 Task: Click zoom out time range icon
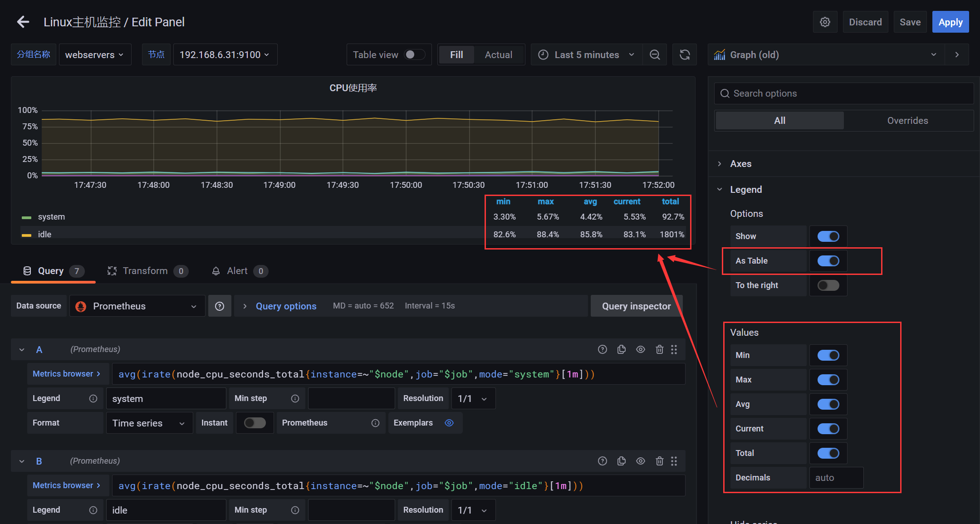click(655, 54)
